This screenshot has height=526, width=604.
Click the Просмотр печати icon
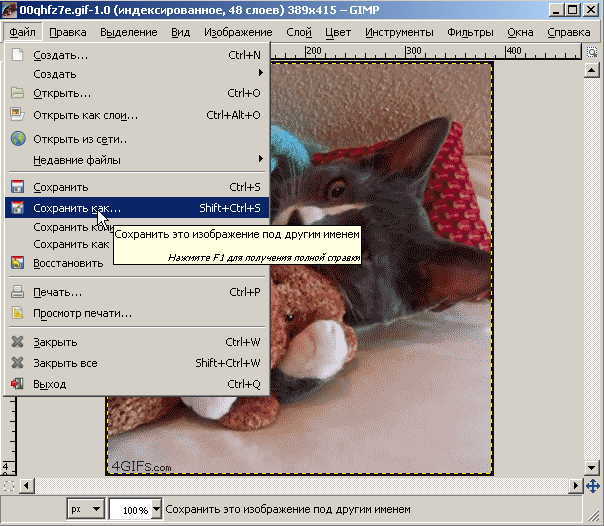tap(17, 313)
